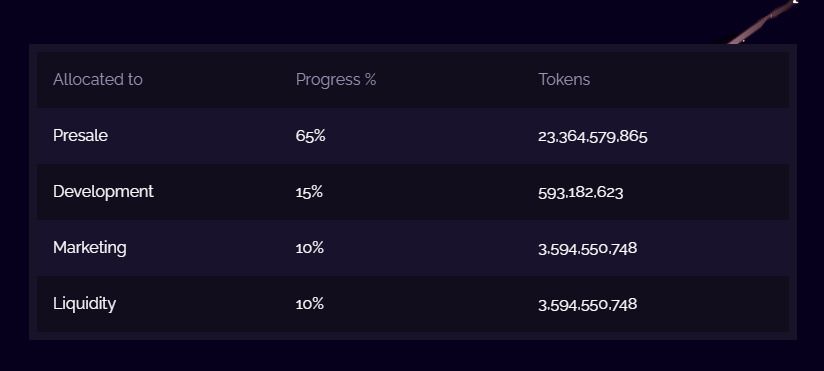Click the 'Tokens' column header
Viewport: 824px width, 371px height.
click(564, 79)
